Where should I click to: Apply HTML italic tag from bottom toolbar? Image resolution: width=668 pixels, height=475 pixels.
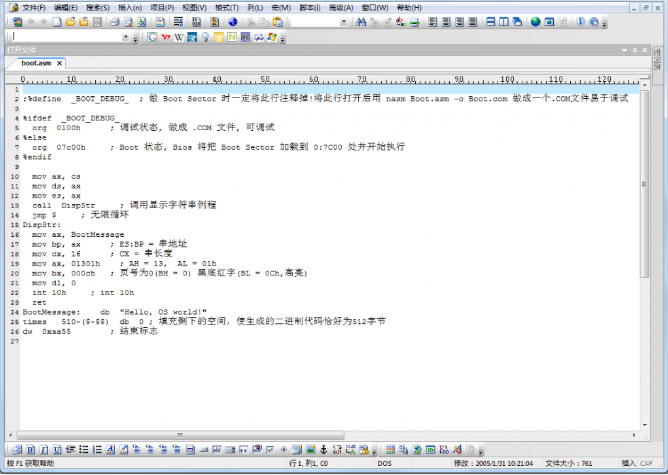pos(44,450)
